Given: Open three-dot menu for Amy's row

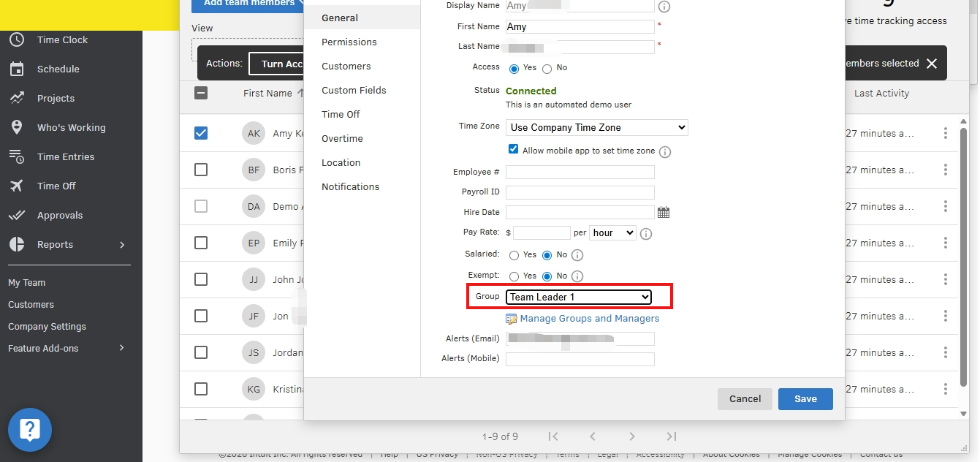Looking at the screenshot, I should (945, 133).
